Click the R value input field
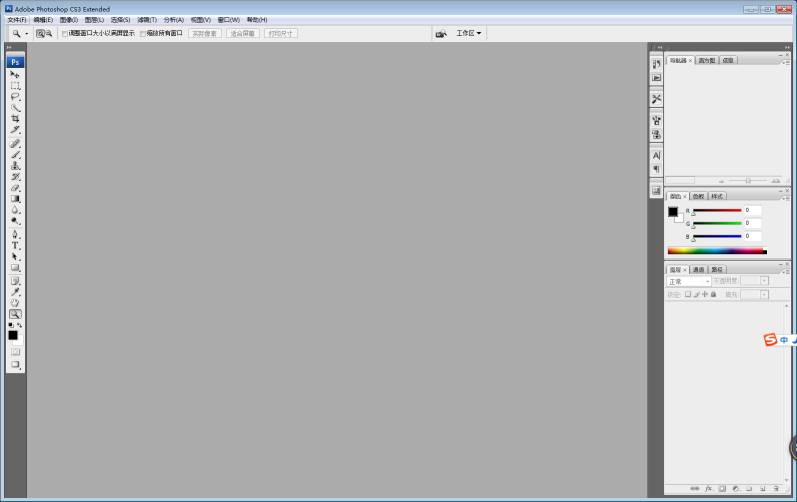The height and width of the screenshot is (502, 797). pos(753,210)
